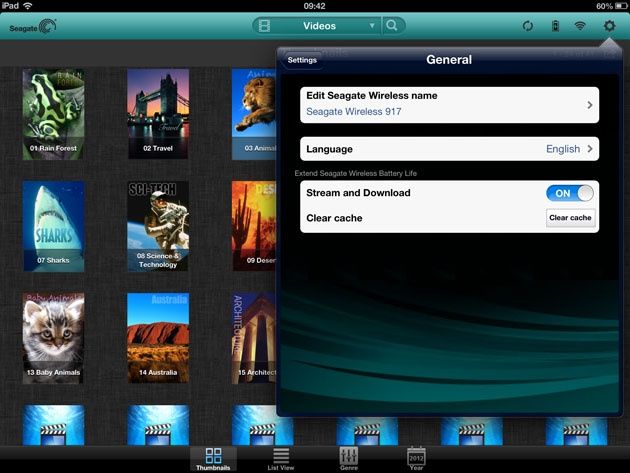The image size is (630, 473).
Task: Open the 07 Sharks video thumbnail
Action: pyautogui.click(x=53, y=226)
